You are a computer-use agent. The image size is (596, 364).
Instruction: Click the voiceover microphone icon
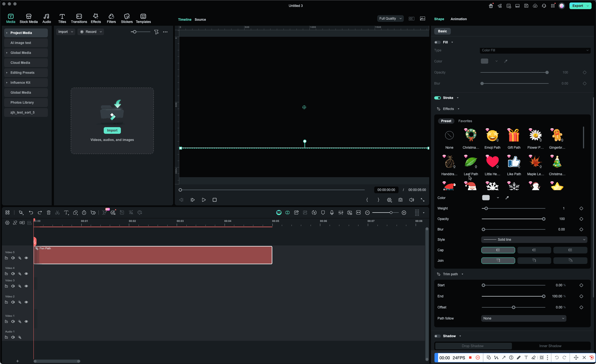click(332, 213)
